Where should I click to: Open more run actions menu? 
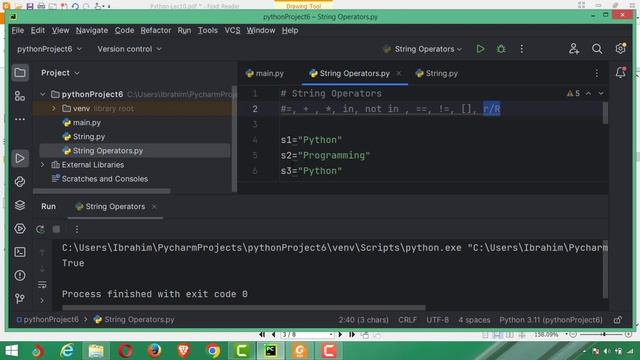pyautogui.click(x=522, y=49)
